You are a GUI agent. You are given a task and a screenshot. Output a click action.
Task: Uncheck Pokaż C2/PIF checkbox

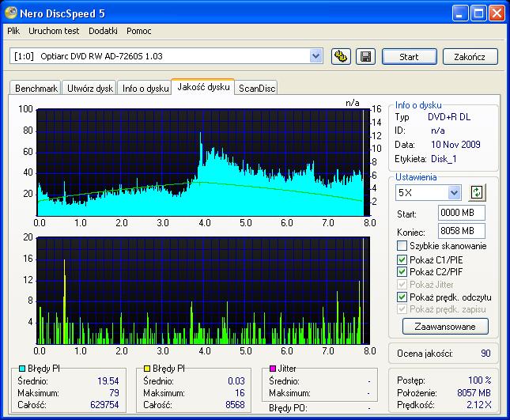click(x=402, y=271)
